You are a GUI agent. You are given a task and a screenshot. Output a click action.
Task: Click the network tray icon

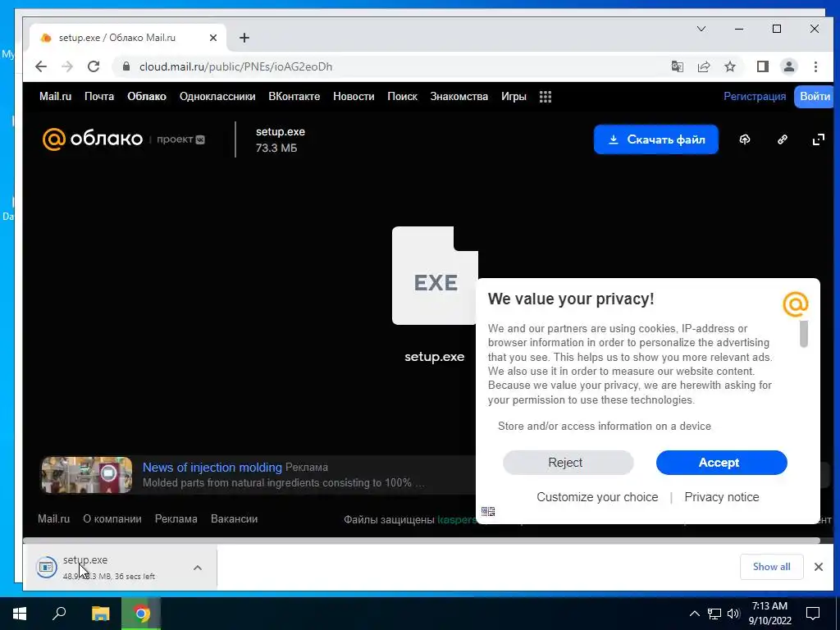pyautogui.click(x=714, y=614)
